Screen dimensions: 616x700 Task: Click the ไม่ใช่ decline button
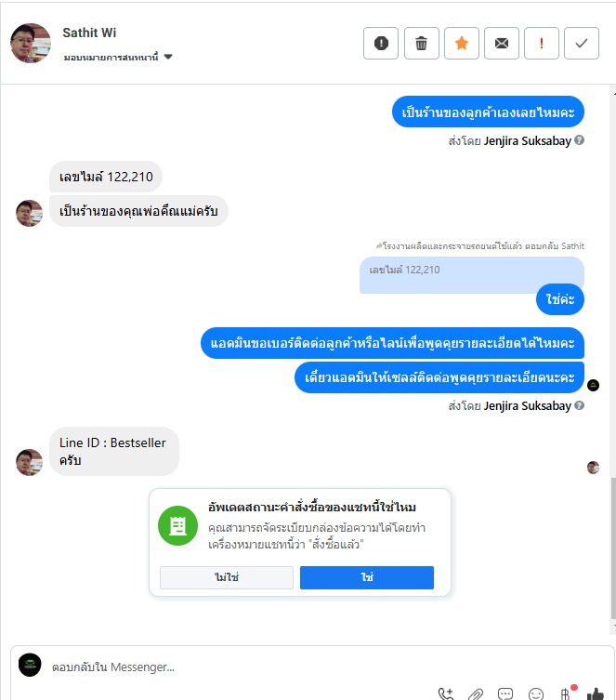(227, 577)
